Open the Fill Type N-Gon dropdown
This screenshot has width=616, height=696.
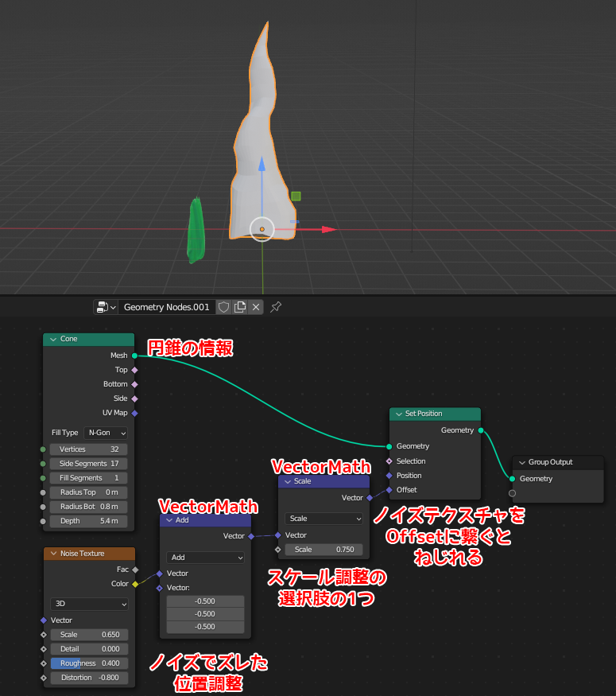click(106, 433)
